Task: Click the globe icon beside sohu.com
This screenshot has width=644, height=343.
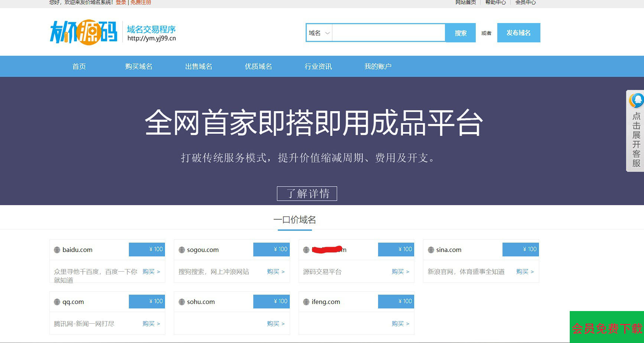Action: pos(182,302)
